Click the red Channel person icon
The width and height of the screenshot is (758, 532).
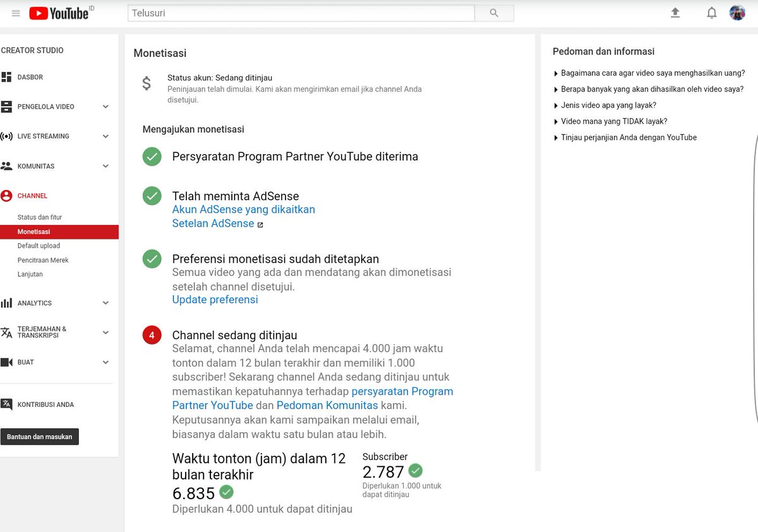coord(6,196)
